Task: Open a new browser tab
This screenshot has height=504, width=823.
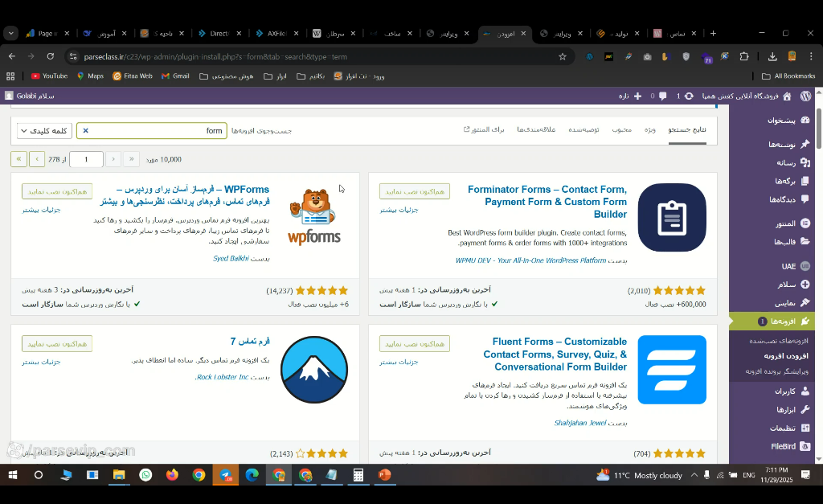Action: tap(713, 33)
